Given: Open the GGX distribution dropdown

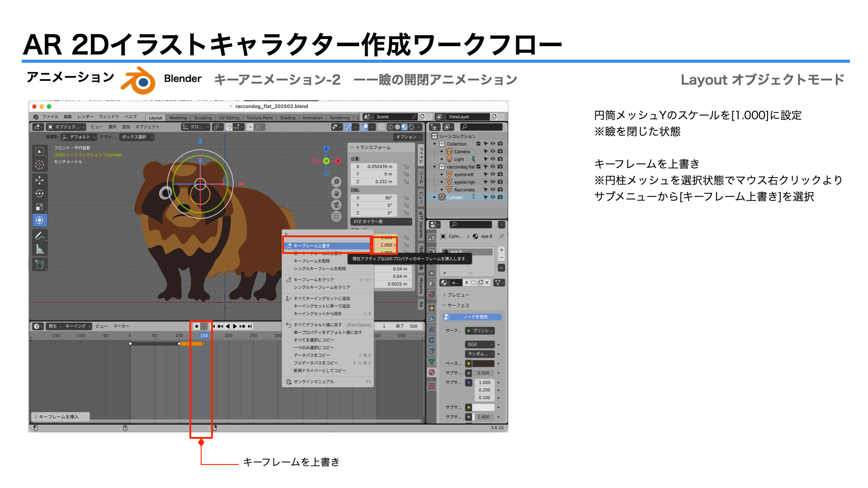Looking at the screenshot, I should [x=480, y=344].
